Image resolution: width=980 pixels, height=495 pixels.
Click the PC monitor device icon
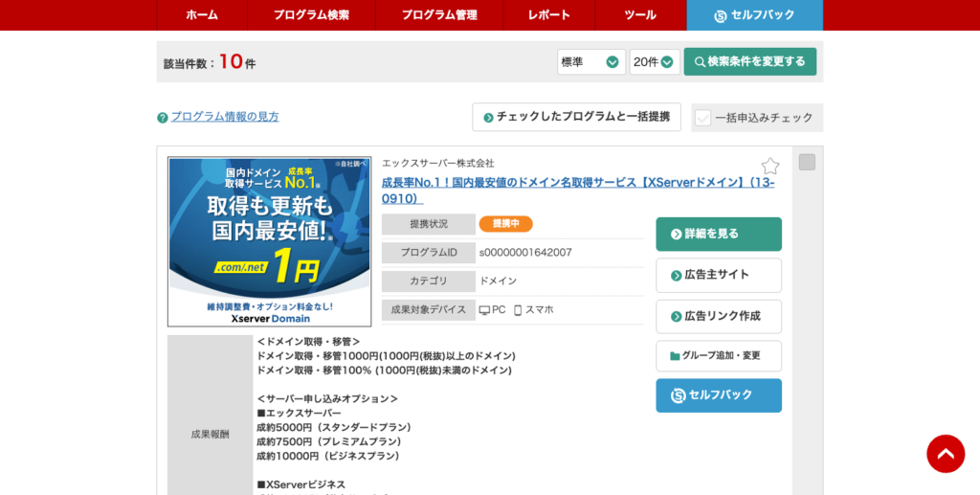point(484,310)
